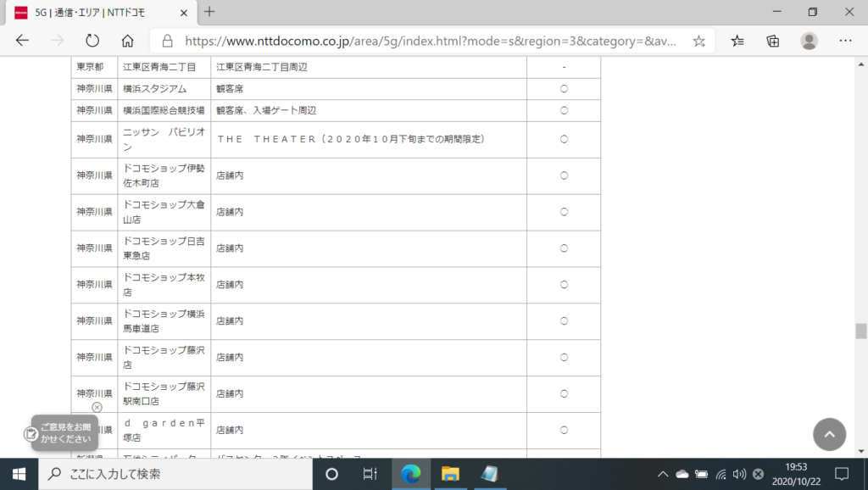Viewport: 868px width, 490px height.
Task: Open Cortana from the taskbar
Action: point(331,474)
